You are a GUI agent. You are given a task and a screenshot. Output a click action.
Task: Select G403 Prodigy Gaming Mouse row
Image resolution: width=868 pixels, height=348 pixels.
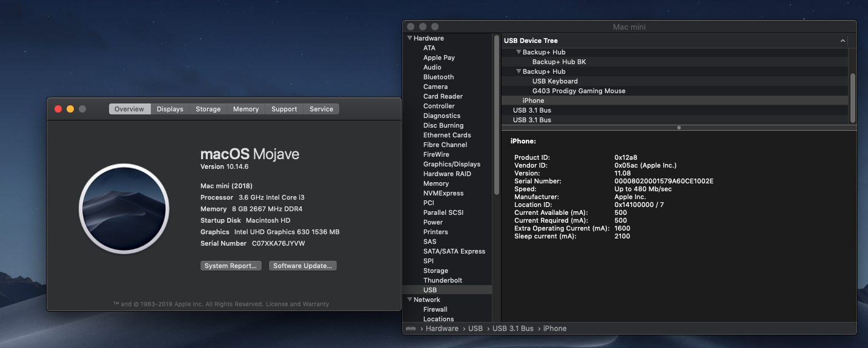[675, 91]
